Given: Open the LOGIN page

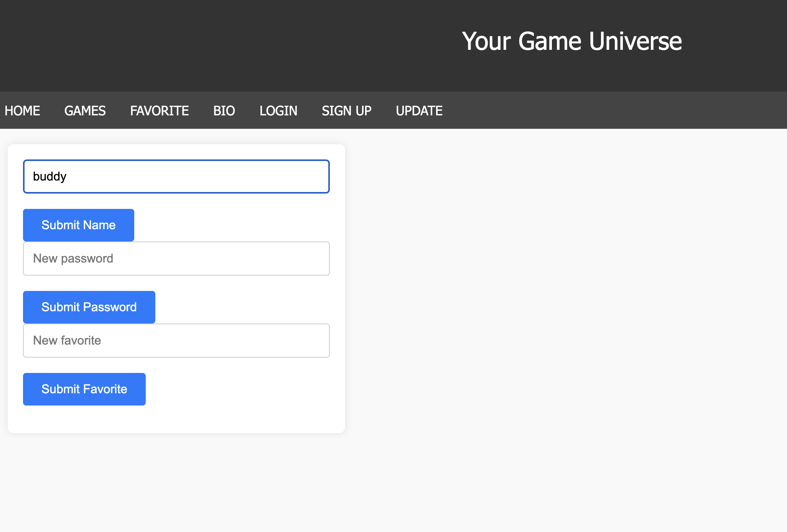Looking at the screenshot, I should [278, 111].
